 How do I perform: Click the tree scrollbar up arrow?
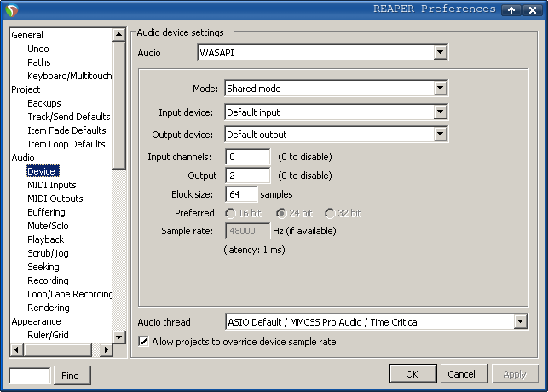(x=118, y=34)
